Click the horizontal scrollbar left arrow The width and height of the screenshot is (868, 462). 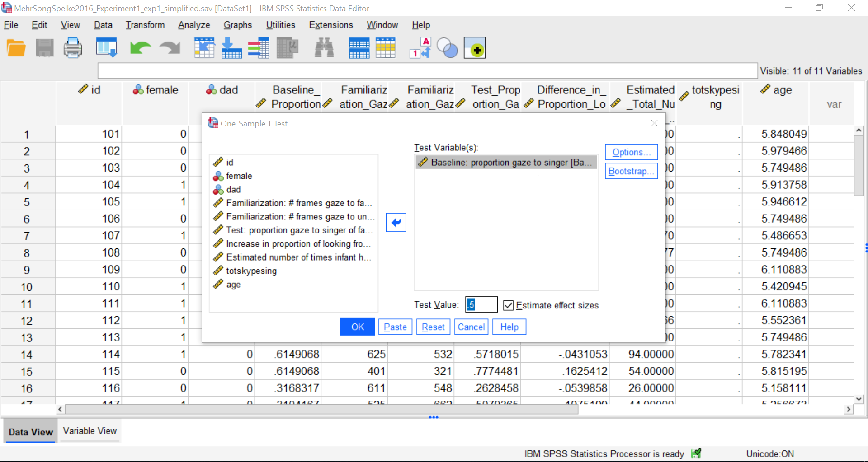pos(60,409)
